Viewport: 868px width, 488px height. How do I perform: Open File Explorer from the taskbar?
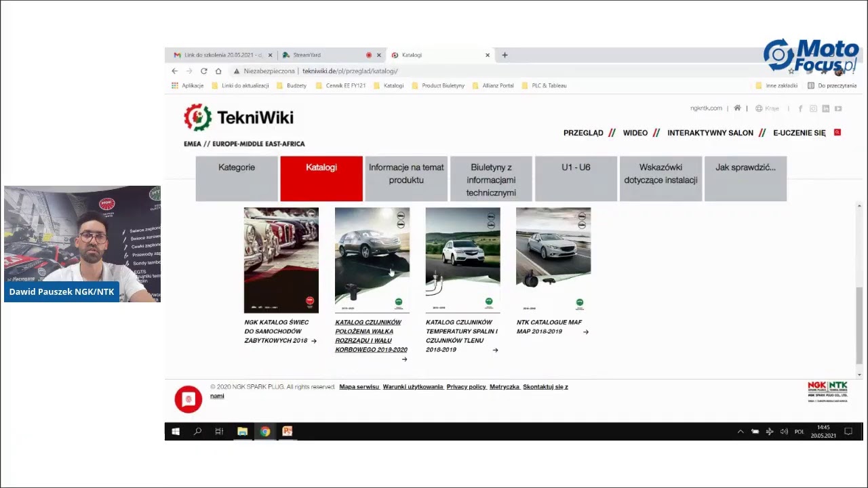(x=242, y=431)
